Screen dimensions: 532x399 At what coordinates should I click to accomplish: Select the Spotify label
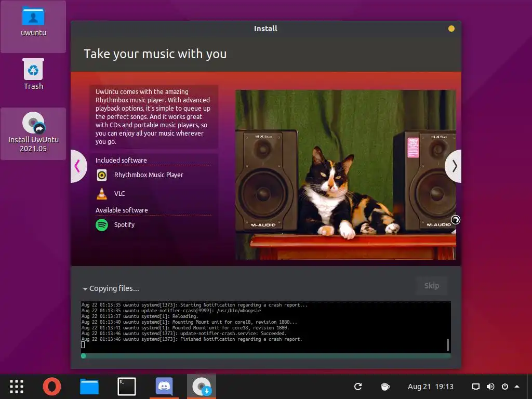124,225
